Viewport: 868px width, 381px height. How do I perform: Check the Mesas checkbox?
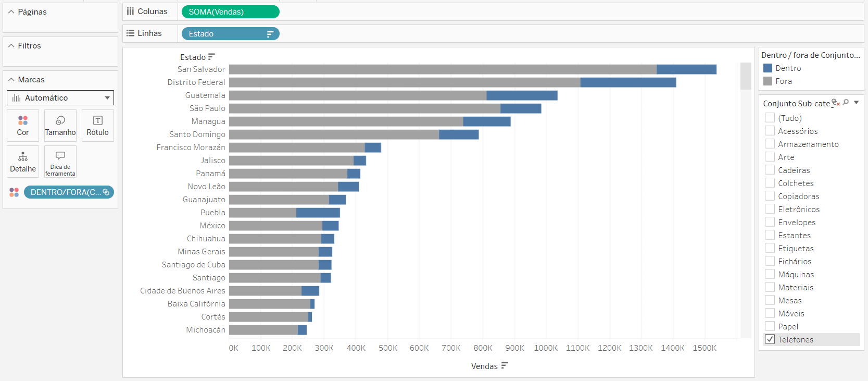(x=770, y=300)
